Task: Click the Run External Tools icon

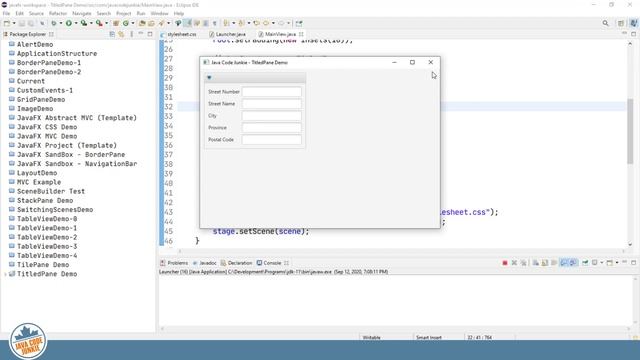Action: click(x=99, y=23)
